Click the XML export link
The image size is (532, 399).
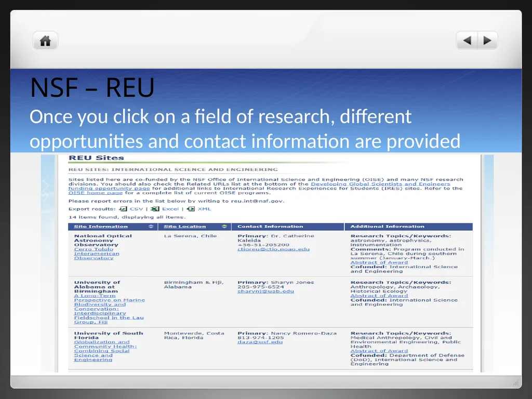[204, 209]
